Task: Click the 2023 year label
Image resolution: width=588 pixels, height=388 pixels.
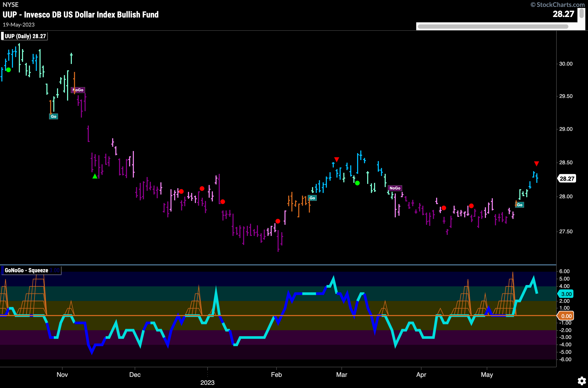Action: point(207,382)
